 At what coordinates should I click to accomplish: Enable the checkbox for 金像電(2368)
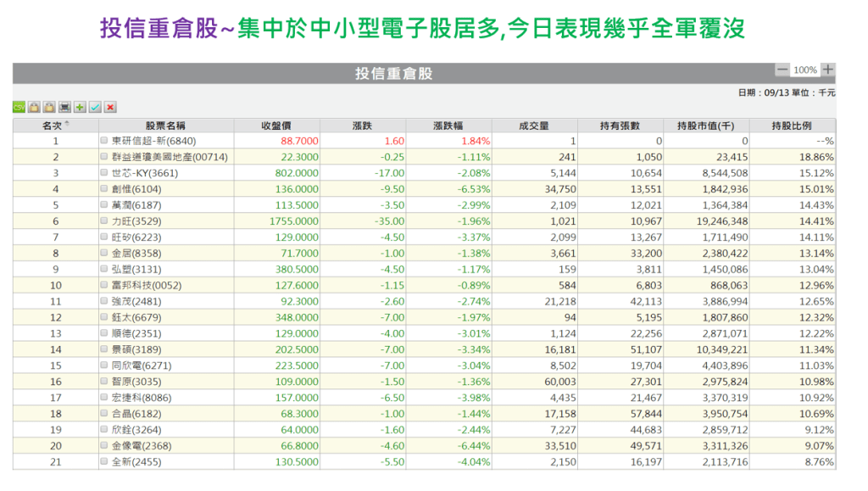[x=104, y=446]
